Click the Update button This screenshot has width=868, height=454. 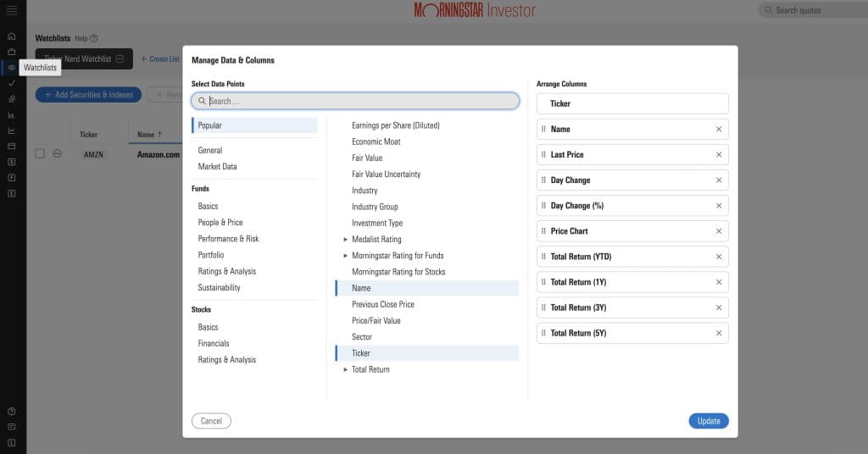(x=709, y=421)
